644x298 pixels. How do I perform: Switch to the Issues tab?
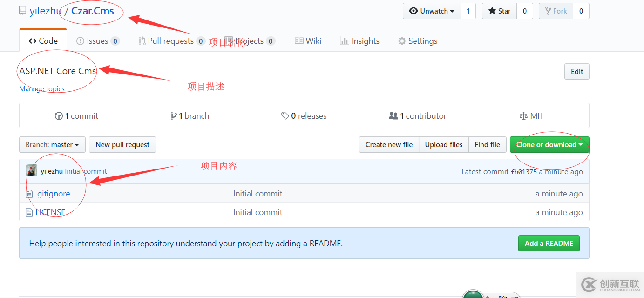point(97,41)
